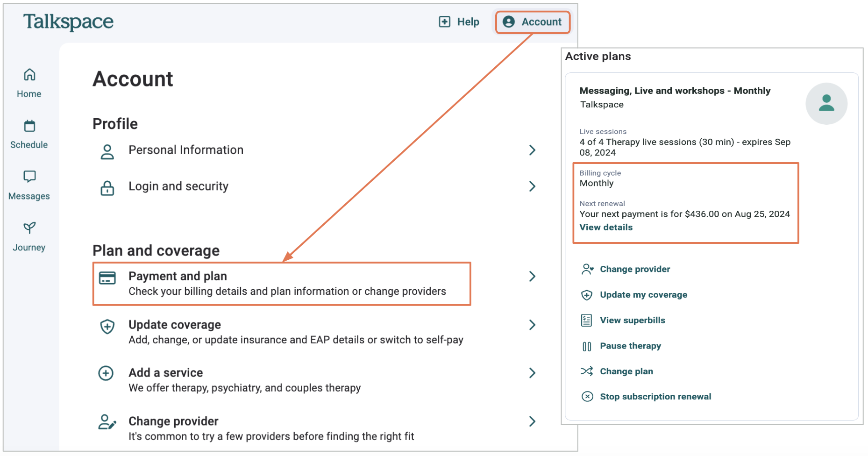Expand Personal Information with its chevron
The height and width of the screenshot is (456, 868).
tap(533, 150)
